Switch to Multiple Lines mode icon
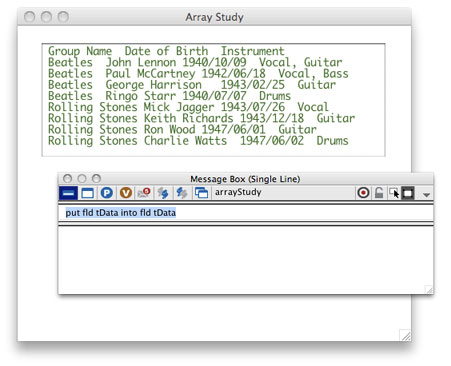 point(87,193)
